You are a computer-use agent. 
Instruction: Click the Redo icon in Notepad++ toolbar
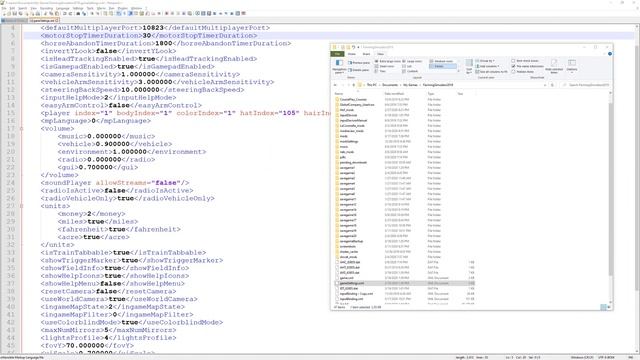(x=70, y=13)
